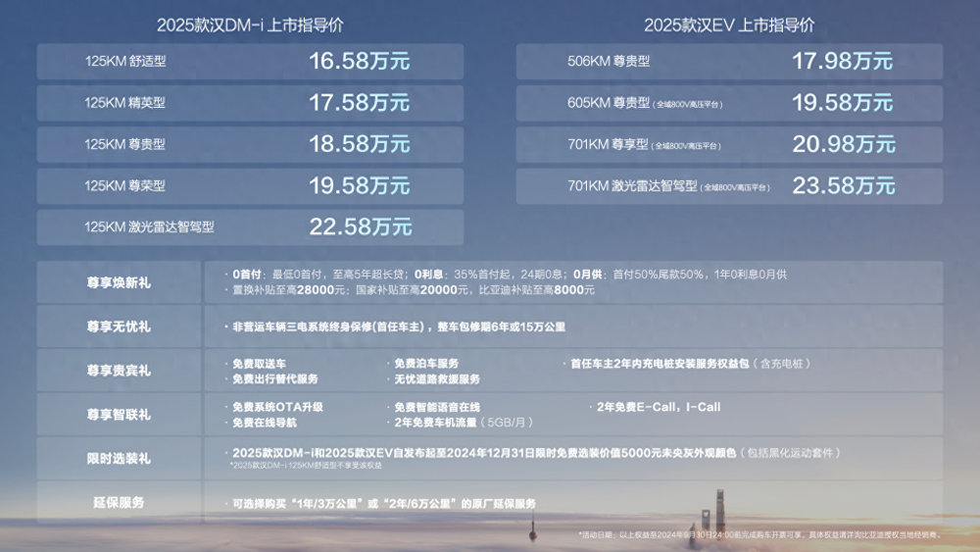Viewport: 980px width, 552px height.
Task: Click the 延保服务 label
Action: click(x=119, y=503)
